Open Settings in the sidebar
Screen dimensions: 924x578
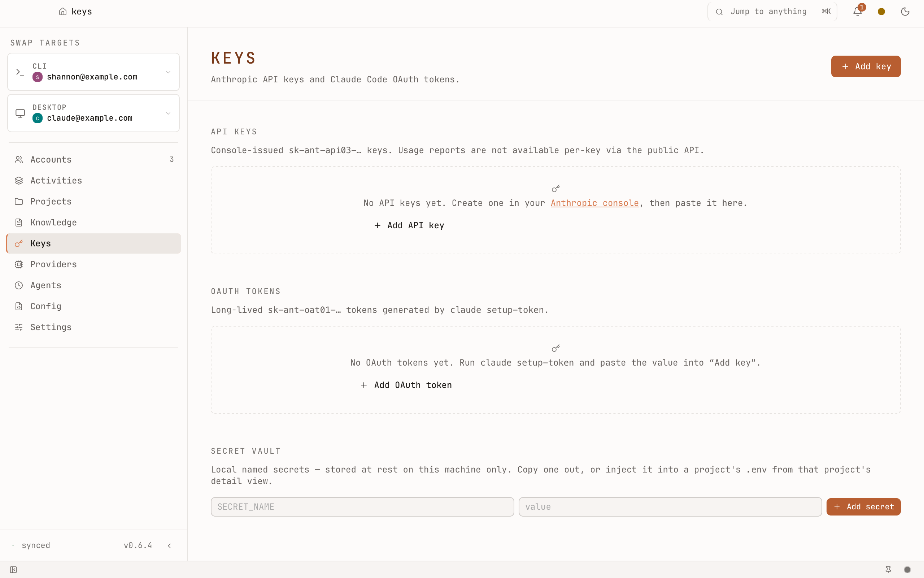point(93,327)
